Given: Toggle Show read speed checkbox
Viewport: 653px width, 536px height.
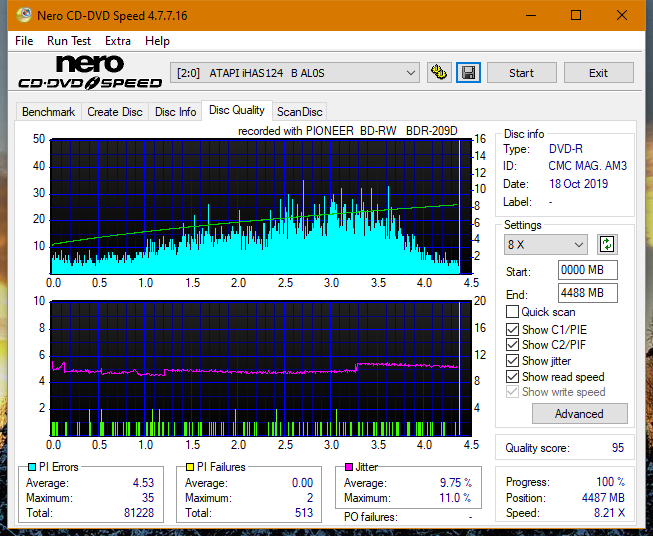Looking at the screenshot, I should pos(512,376).
